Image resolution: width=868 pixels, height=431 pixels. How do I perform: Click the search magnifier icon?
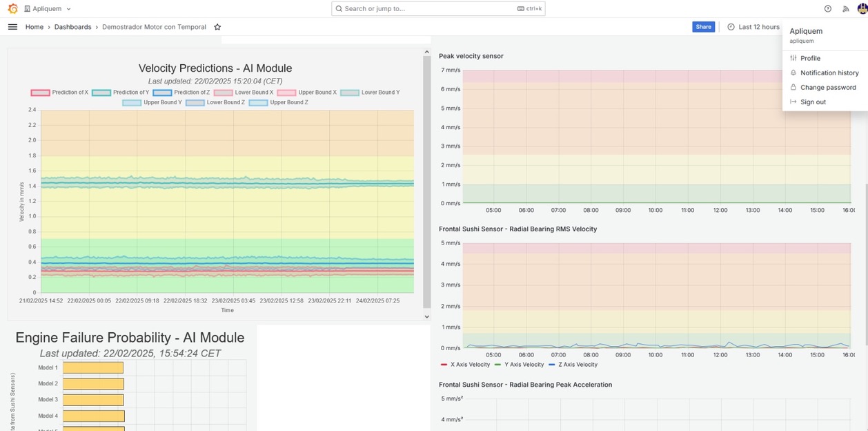coord(339,9)
